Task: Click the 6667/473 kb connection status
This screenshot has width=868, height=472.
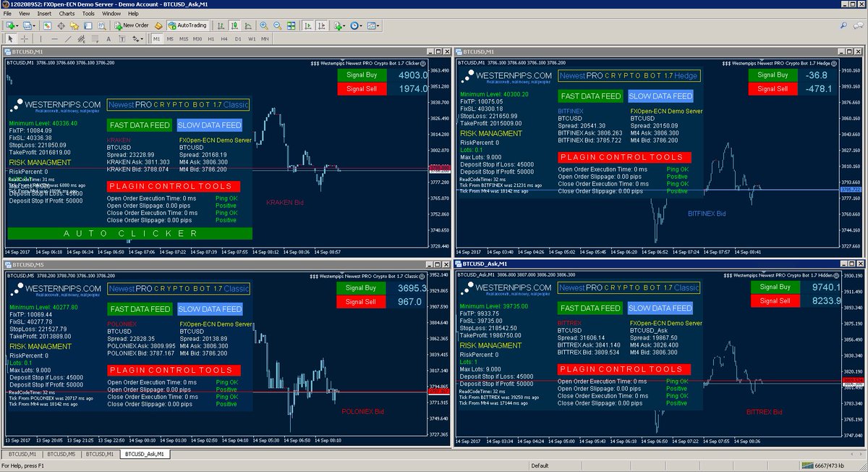Action: tap(825, 465)
